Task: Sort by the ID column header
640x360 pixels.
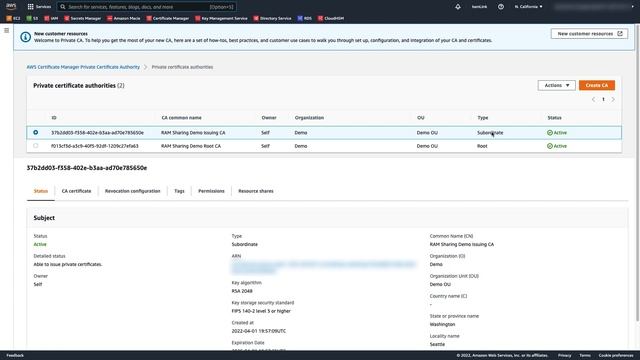Action: [x=54, y=118]
